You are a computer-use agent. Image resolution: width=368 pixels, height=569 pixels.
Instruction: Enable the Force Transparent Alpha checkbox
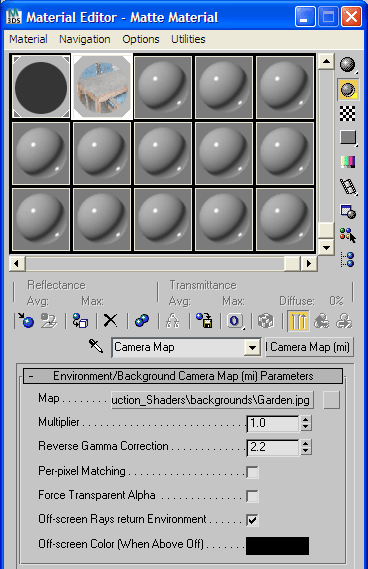252,496
